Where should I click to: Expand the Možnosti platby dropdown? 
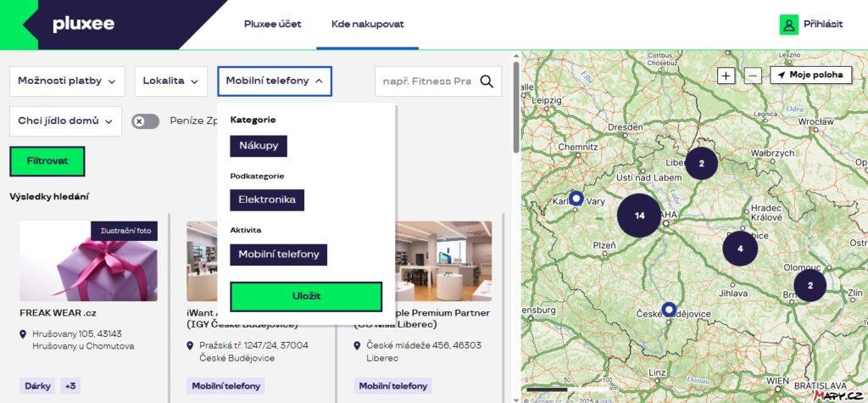[67, 81]
